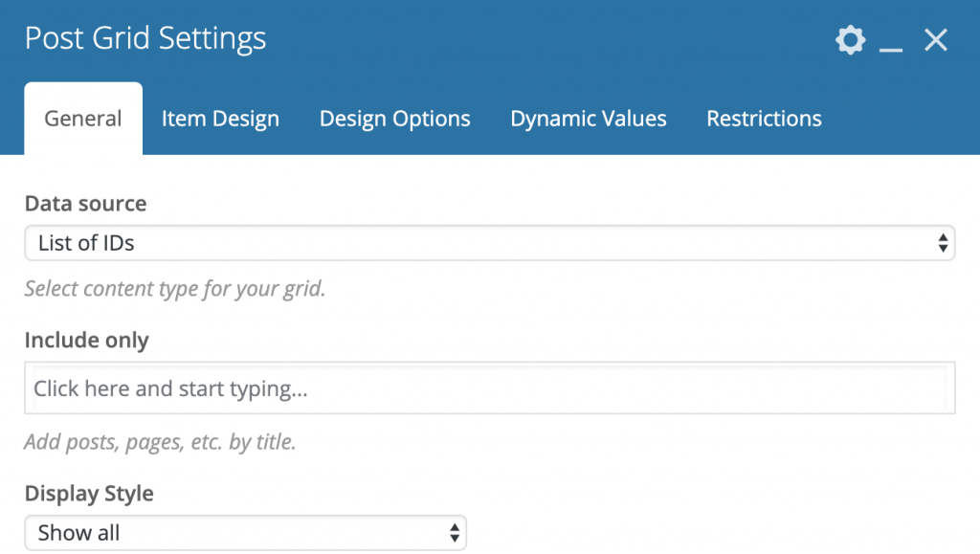Screen dimensions: 980x554
Task: Click the Display Style label
Action: click(x=89, y=494)
